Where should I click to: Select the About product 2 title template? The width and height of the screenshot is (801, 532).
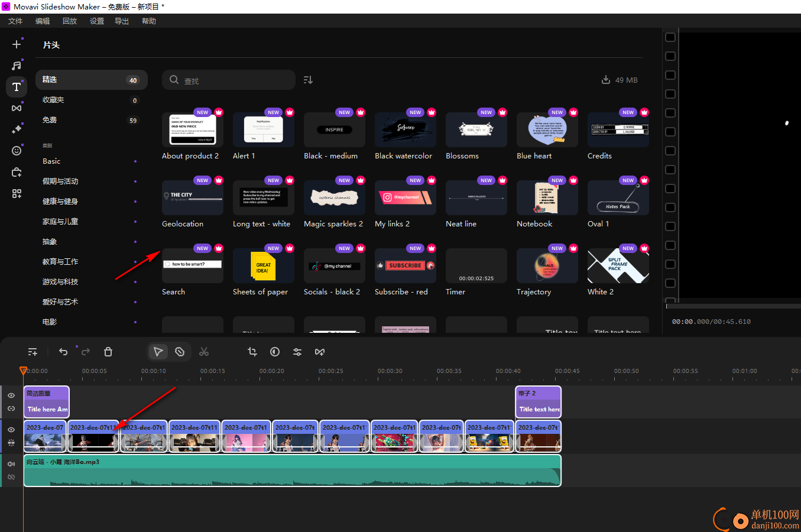tap(193, 129)
